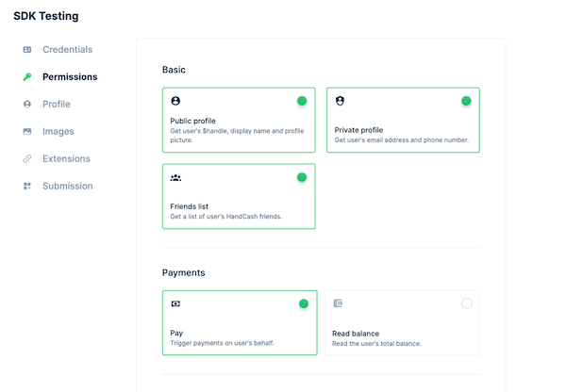Navigate to Extensions in sidebar
The height and width of the screenshot is (392, 566).
66,159
